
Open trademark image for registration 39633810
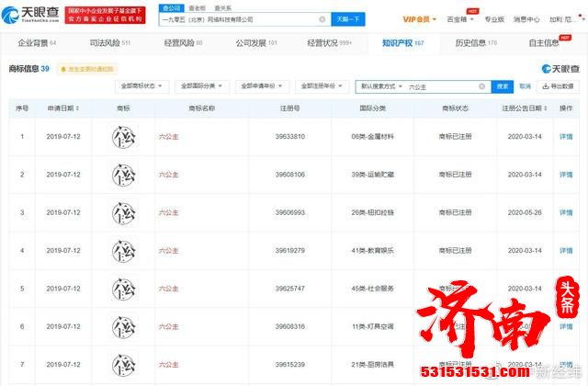click(124, 137)
